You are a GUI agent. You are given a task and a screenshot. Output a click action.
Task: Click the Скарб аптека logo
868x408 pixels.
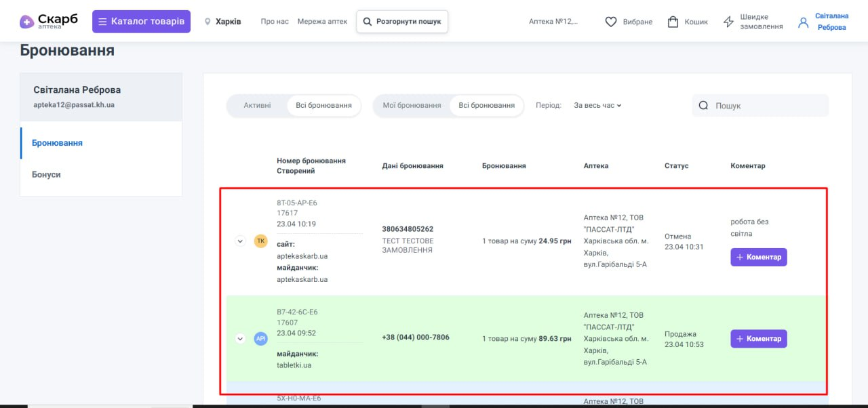(48, 22)
